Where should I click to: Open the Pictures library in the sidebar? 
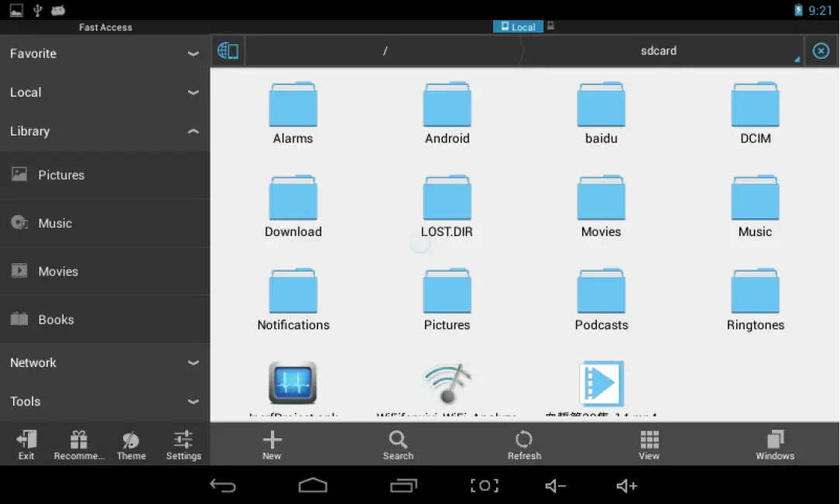[60, 175]
